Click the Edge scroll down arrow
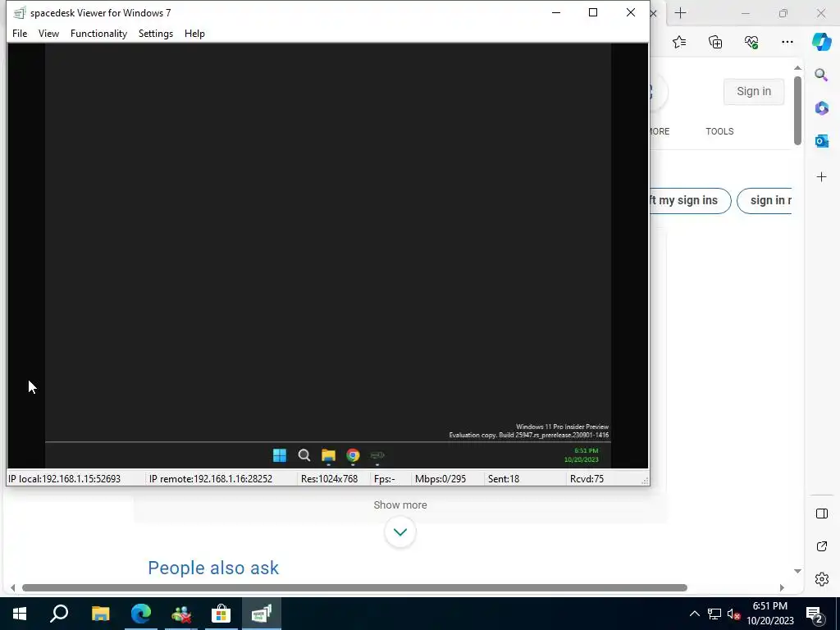 point(797,571)
